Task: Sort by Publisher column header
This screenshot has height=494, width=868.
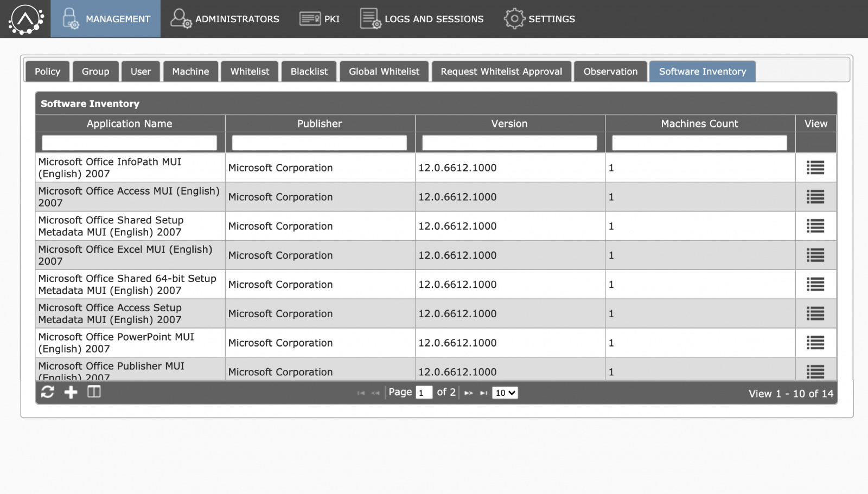Action: (320, 124)
